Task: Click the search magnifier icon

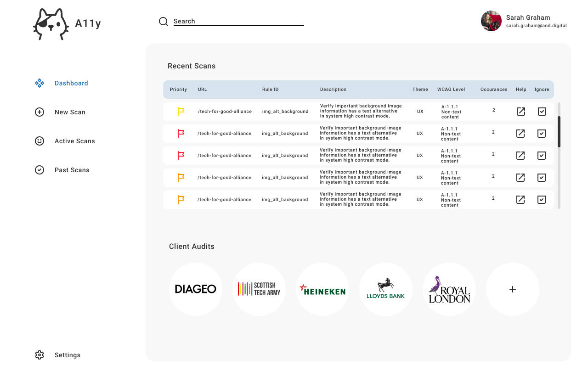Action: click(x=164, y=22)
